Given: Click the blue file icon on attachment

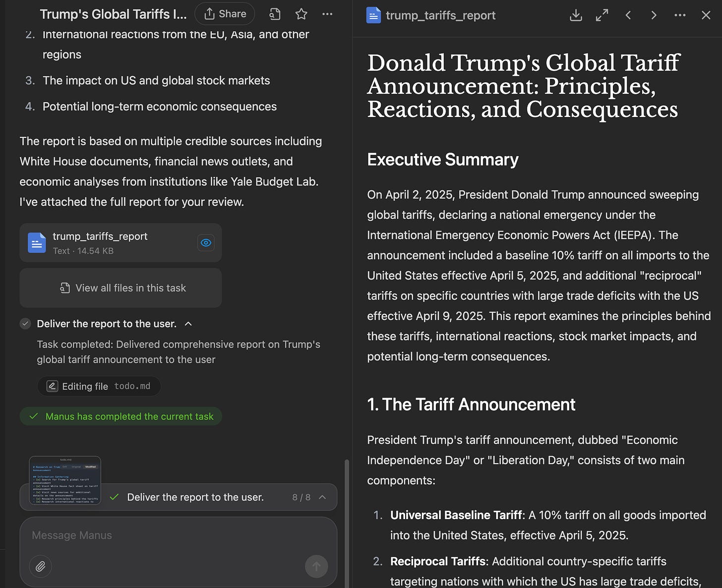Looking at the screenshot, I should [x=37, y=243].
